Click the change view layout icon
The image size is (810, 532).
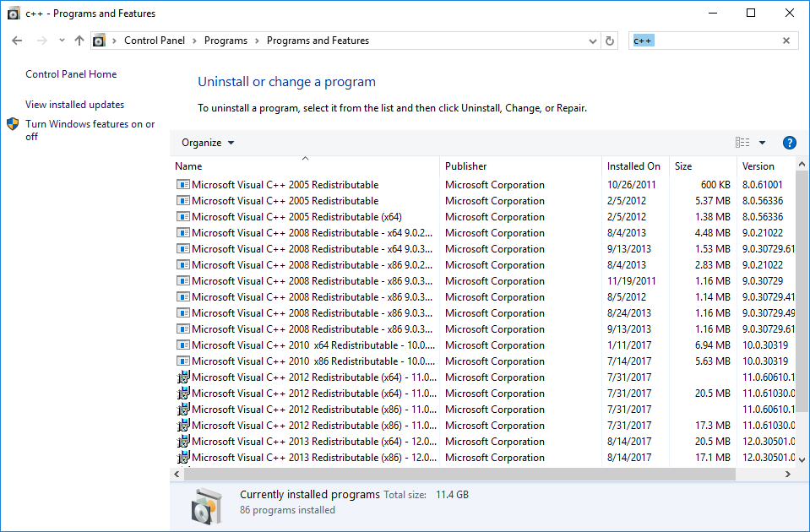(x=742, y=143)
